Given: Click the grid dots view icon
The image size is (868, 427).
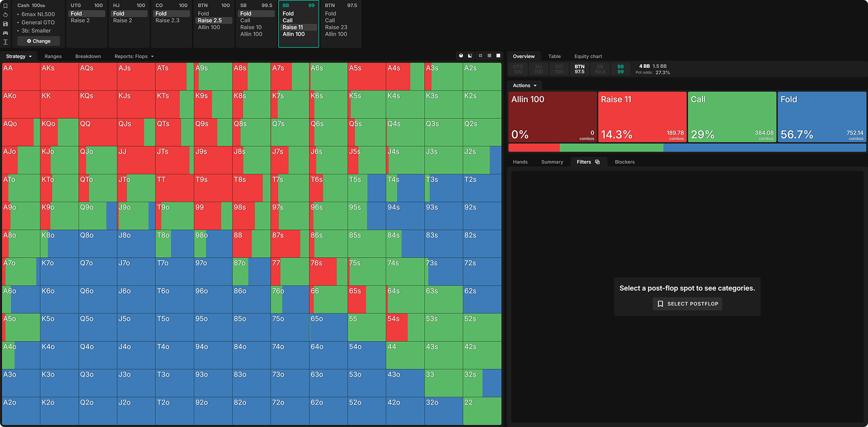Looking at the screenshot, I should 489,56.
